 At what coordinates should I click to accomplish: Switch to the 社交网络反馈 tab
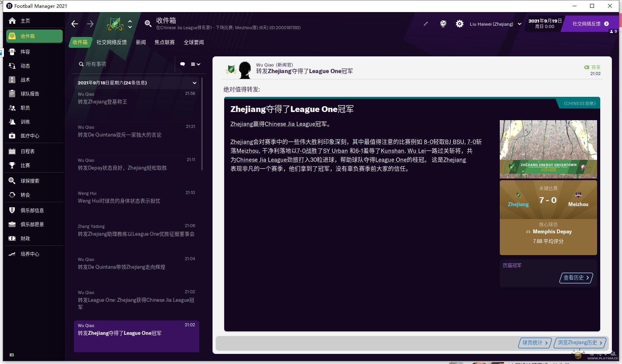pos(112,42)
